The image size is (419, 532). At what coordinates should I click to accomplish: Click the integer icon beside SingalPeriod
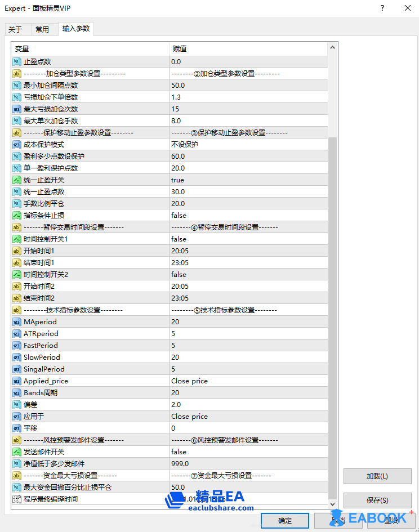click(x=17, y=369)
